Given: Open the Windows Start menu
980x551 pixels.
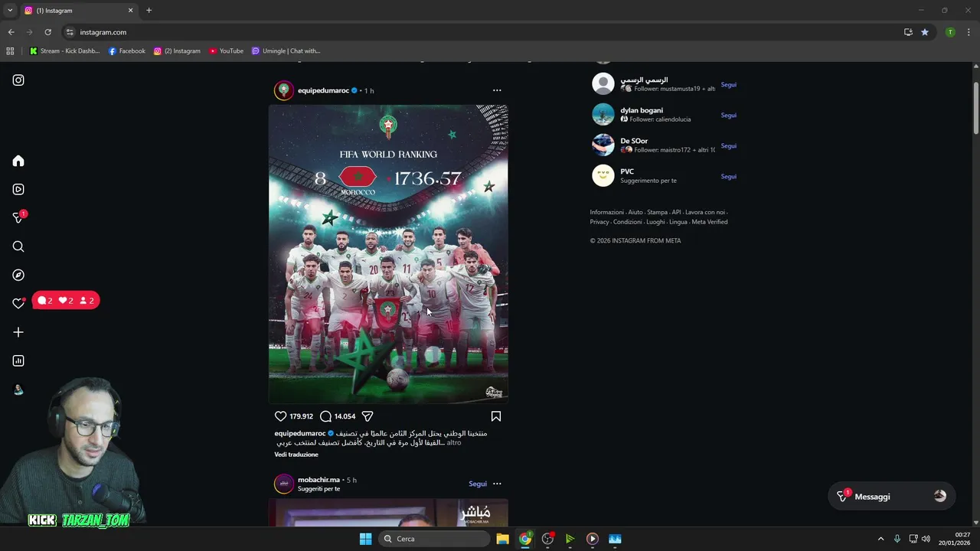Looking at the screenshot, I should coord(365,539).
